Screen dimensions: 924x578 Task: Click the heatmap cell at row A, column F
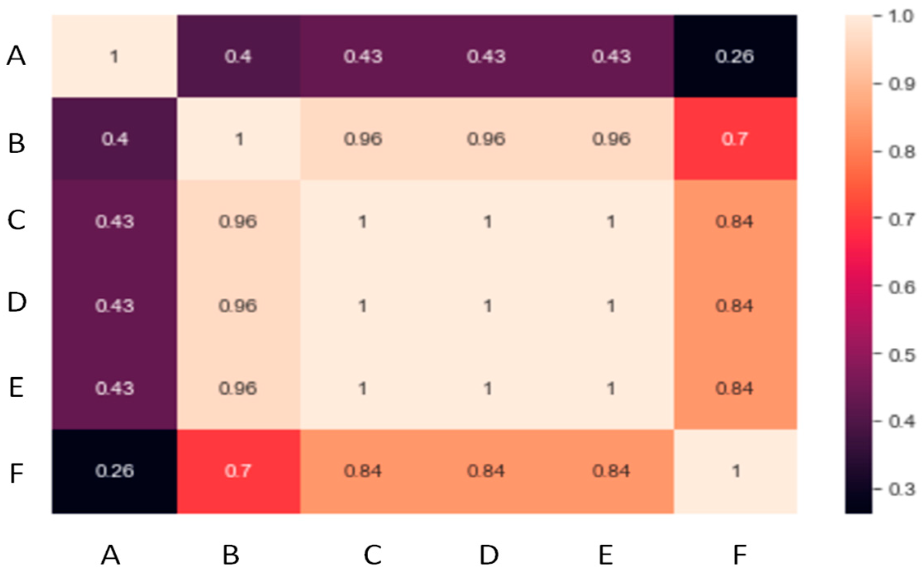click(x=735, y=56)
